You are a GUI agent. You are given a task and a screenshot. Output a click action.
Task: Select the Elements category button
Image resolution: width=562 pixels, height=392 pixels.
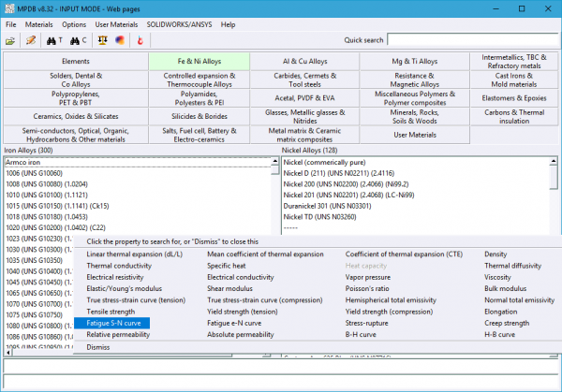(x=76, y=61)
